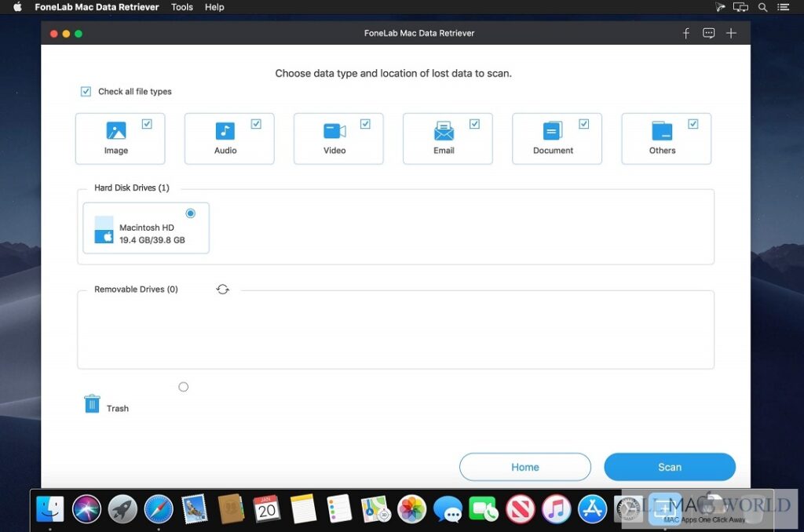Click the Trash label text
The image size is (804, 532).
tap(118, 409)
